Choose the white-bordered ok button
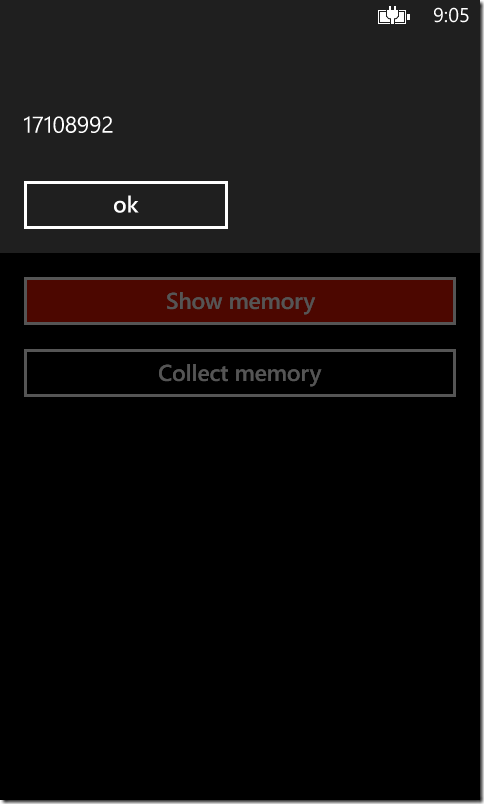This screenshot has height=804, width=484. click(x=126, y=205)
